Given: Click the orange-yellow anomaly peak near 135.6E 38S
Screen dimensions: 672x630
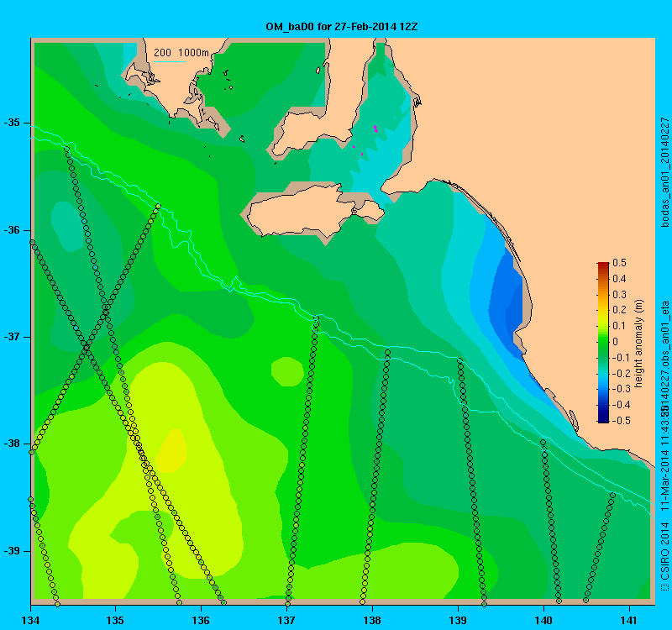Looking at the screenshot, I should click(x=172, y=451).
